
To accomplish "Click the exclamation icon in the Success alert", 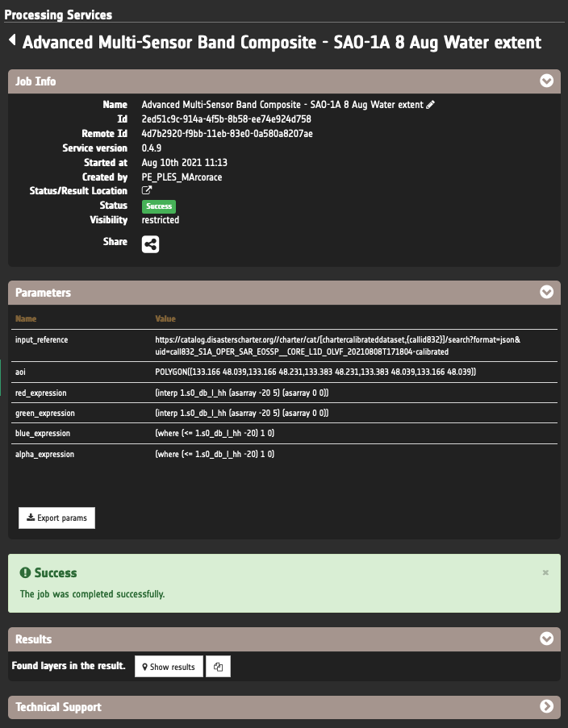I will (25, 573).
